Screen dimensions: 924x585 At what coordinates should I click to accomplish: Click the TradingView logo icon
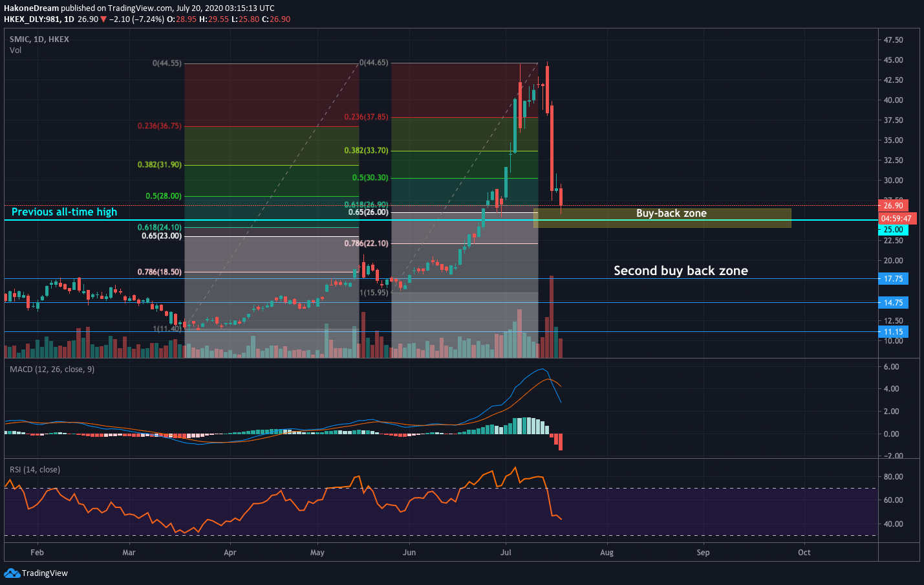[x=12, y=573]
